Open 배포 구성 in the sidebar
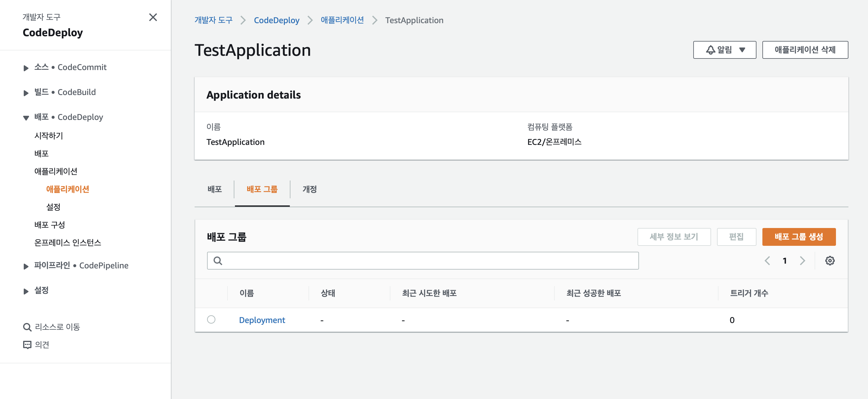 pos(50,225)
